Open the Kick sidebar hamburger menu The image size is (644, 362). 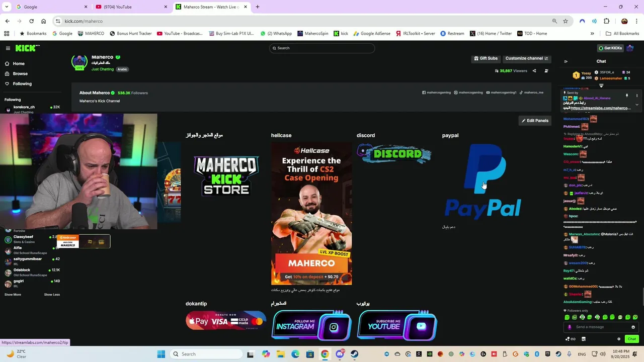click(8, 48)
